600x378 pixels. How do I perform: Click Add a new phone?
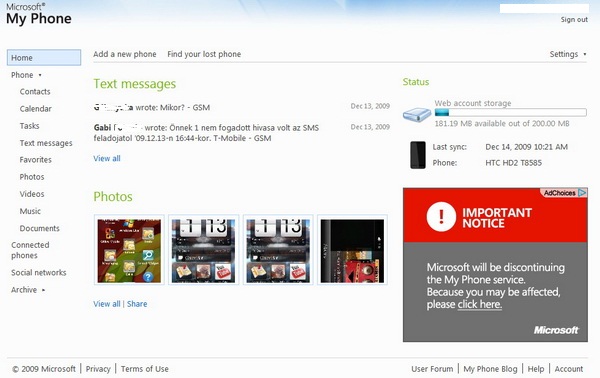pos(125,54)
